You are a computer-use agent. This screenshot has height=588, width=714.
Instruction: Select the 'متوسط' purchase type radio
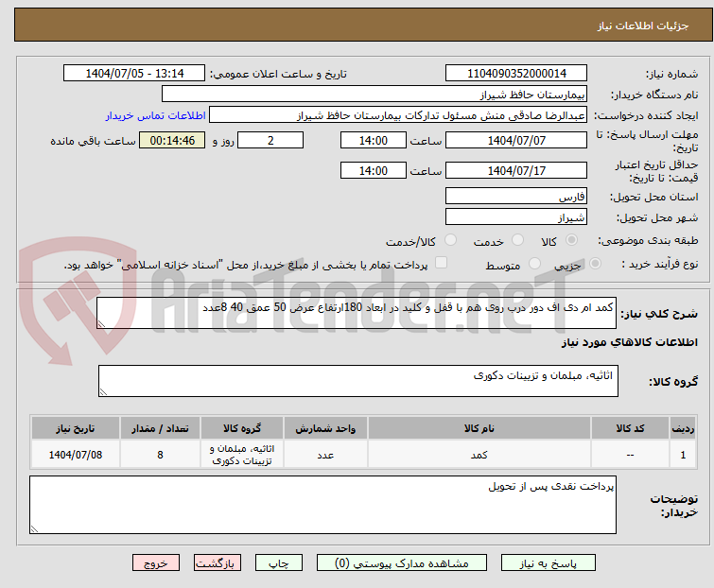pos(535,265)
